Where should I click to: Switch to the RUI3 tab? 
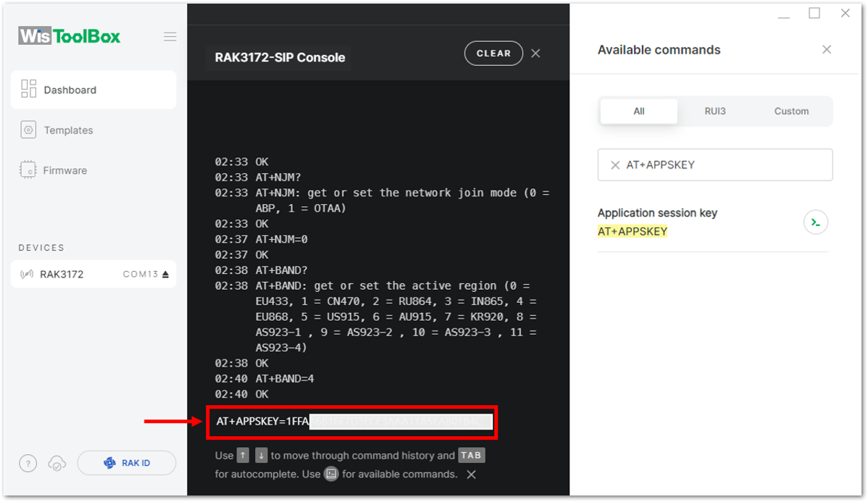pos(715,112)
